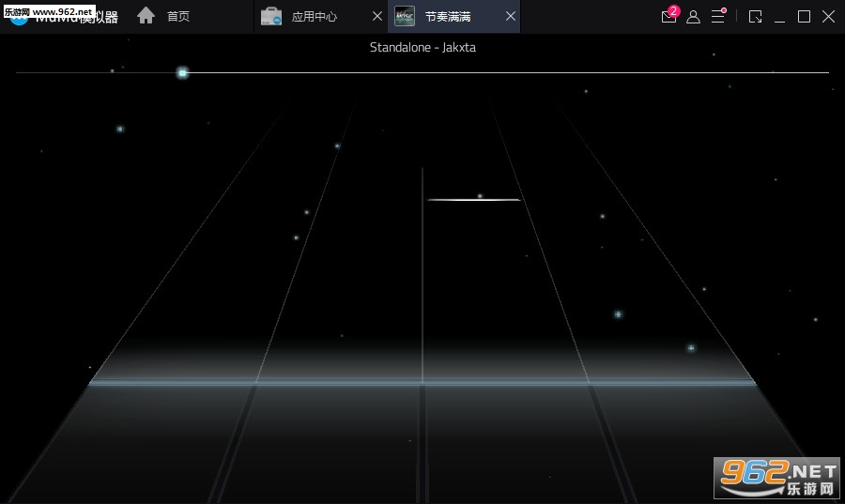Click the song title Standalone - Jakxta
The image size is (845, 504).
coord(422,47)
